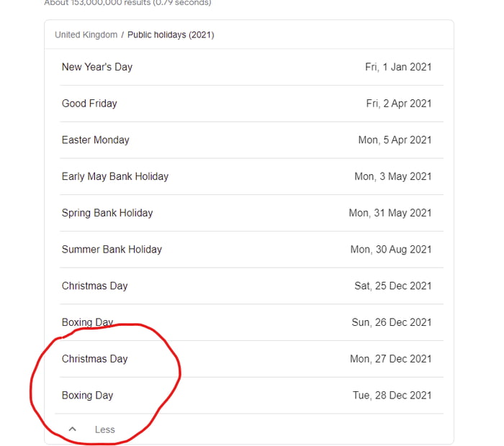
Task: Open the United Kingdom breadcrumb link
Action: [86, 35]
